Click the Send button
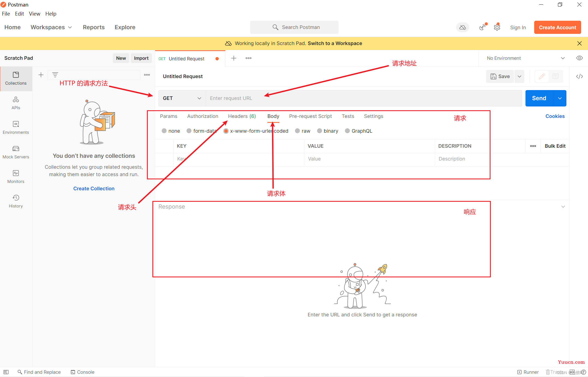 tap(539, 98)
